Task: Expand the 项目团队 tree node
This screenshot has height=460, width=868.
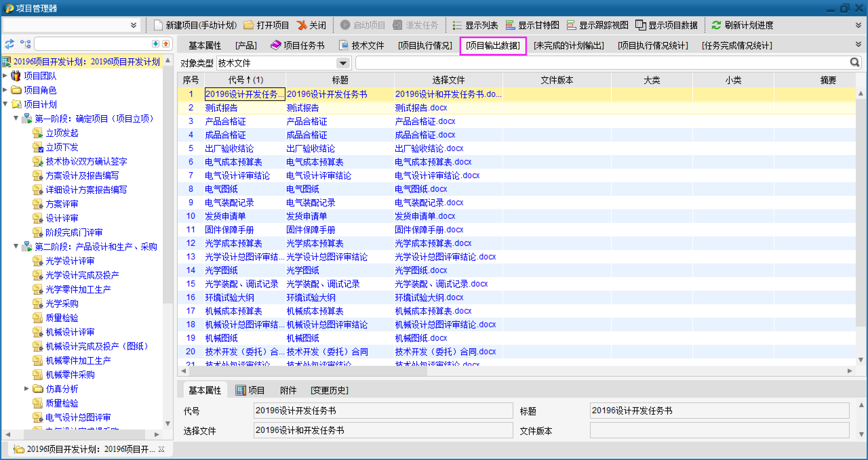Action: click(5, 76)
